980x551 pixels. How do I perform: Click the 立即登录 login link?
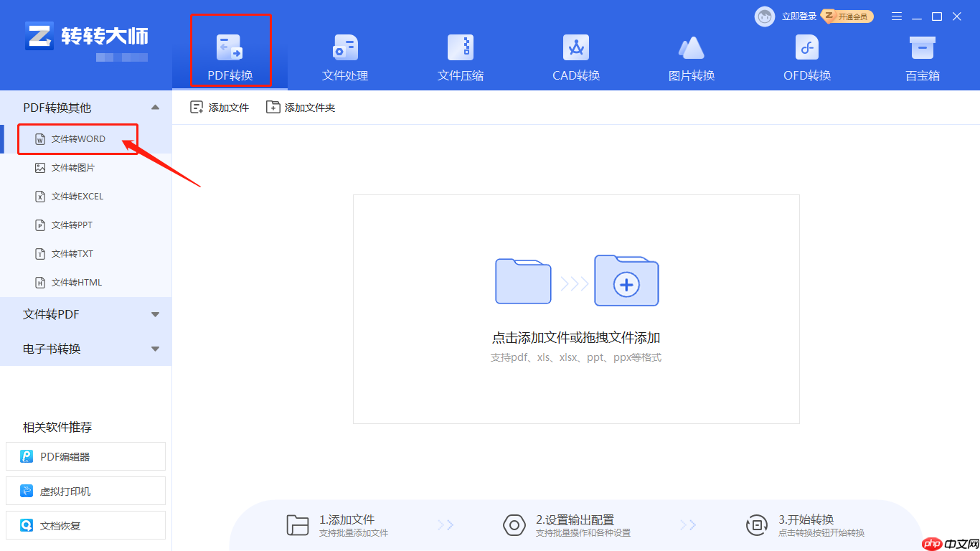coord(798,17)
